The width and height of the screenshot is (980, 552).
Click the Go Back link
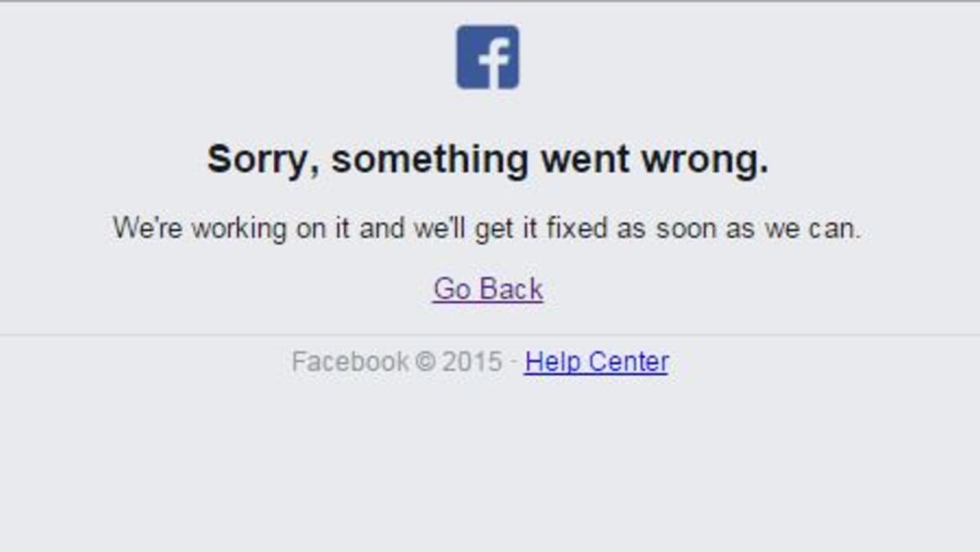pos(488,289)
